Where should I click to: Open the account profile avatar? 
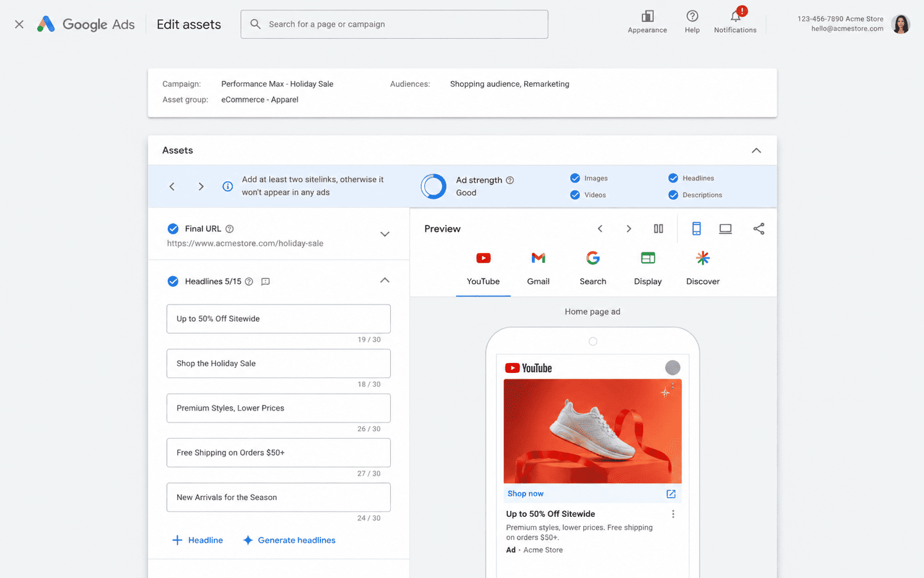[x=901, y=24]
